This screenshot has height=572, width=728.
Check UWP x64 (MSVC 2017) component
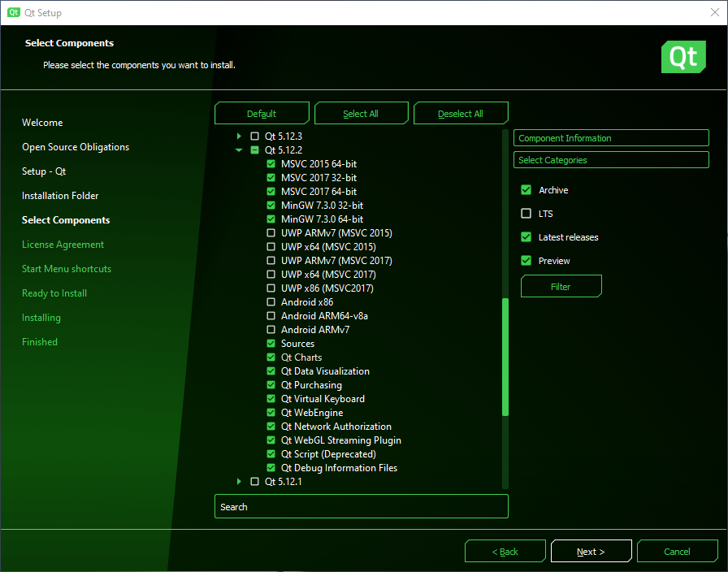(x=271, y=275)
